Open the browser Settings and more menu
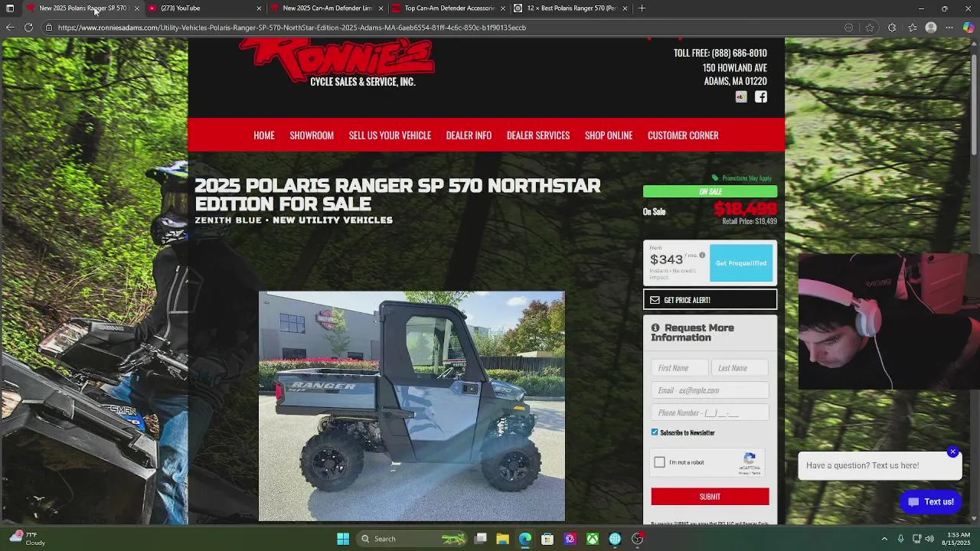Image resolution: width=980 pixels, height=551 pixels. (x=949, y=28)
